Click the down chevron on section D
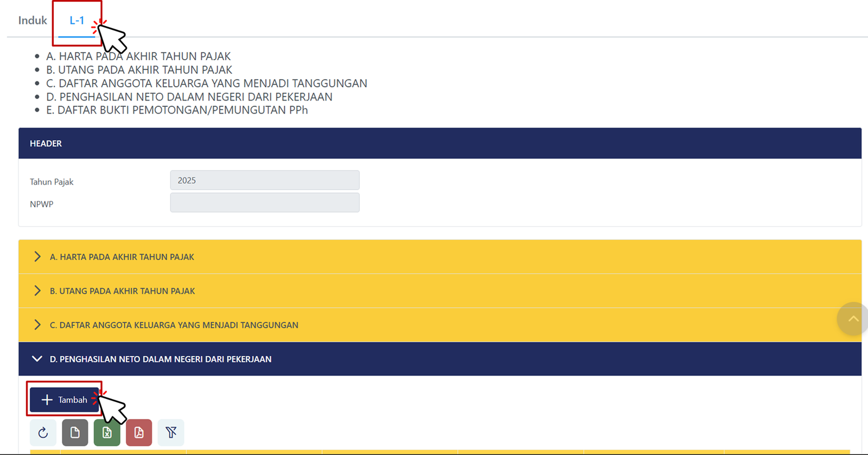Image resolution: width=868 pixels, height=455 pixels. (37, 359)
